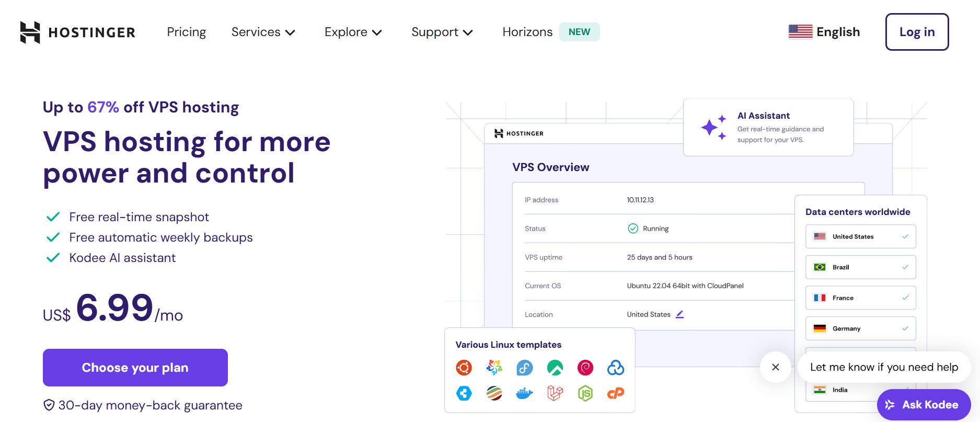Open the Ask Kodee chat button

[x=924, y=405]
